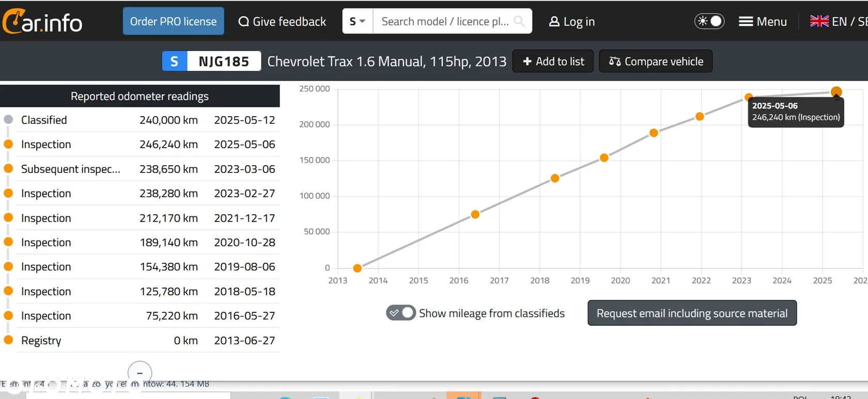Toggle Show mileage from classifieds
Screen dimensions: 868x399
pos(401,313)
